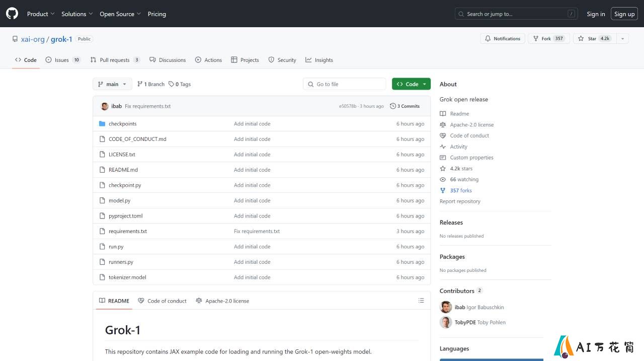This screenshot has width=644, height=361.
Task: Expand the Open Source menu
Action: (120, 14)
